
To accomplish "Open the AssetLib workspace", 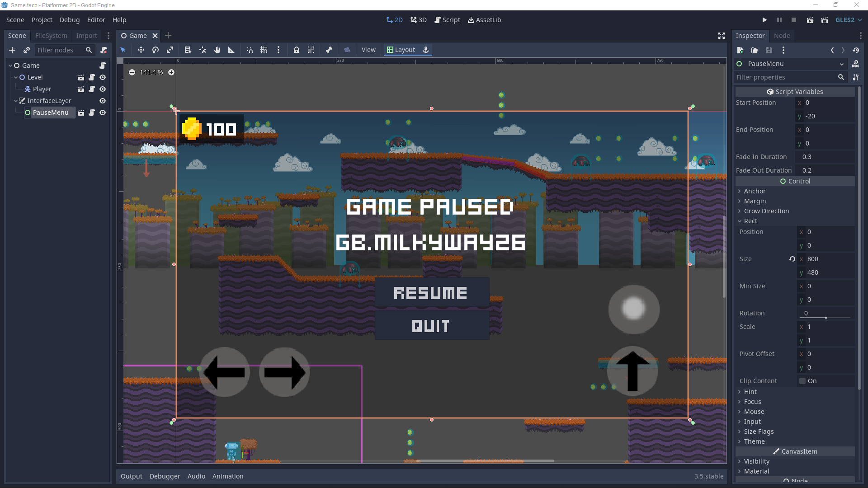I will coord(484,20).
